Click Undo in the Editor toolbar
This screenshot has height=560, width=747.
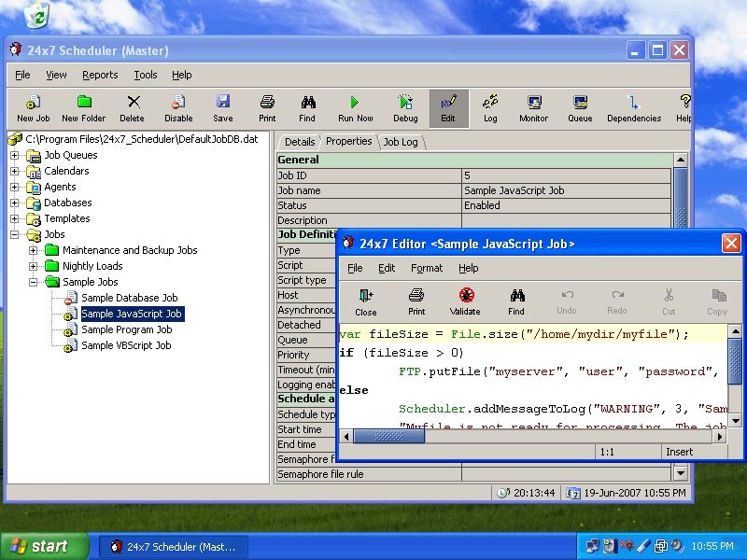tap(567, 302)
